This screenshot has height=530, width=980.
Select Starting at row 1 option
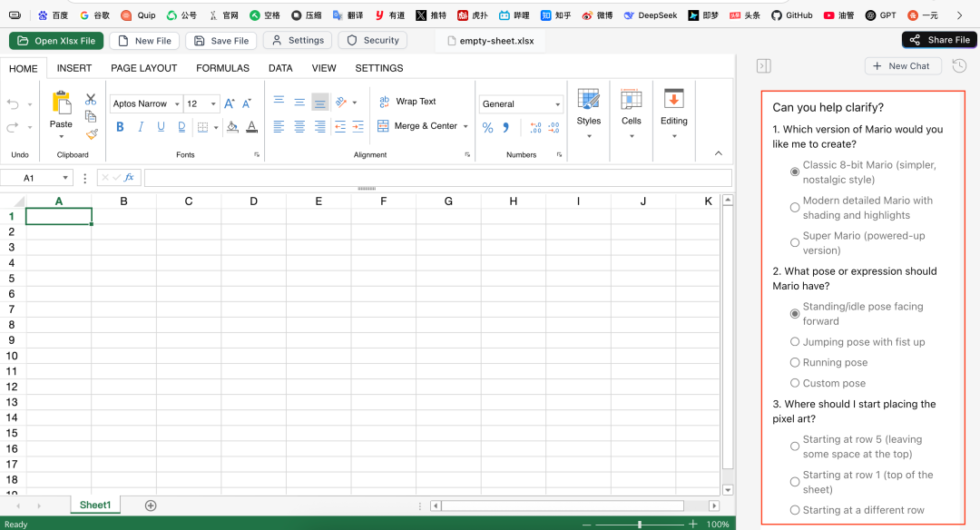point(795,482)
